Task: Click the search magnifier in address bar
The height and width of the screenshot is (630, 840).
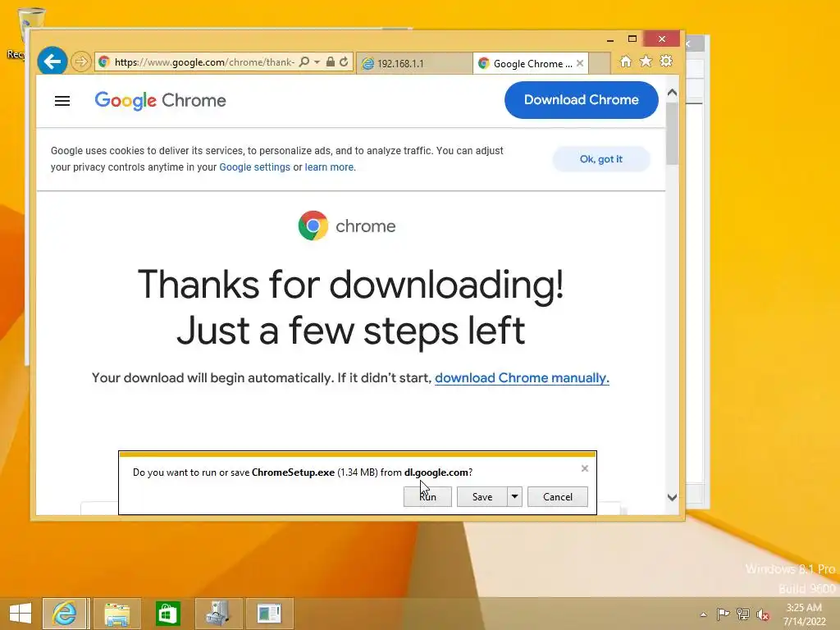Action: click(304, 62)
